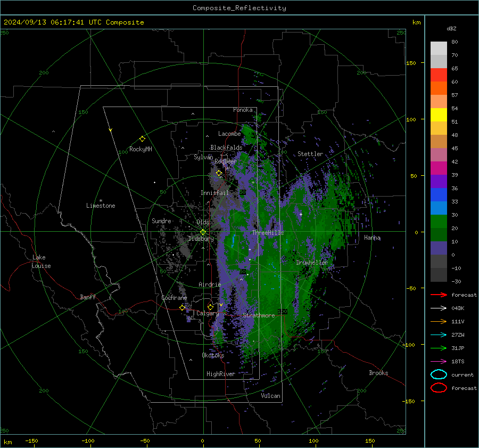Click the Sylvan map label
The width and height of the screenshot is (479, 448).
pyautogui.click(x=203, y=157)
